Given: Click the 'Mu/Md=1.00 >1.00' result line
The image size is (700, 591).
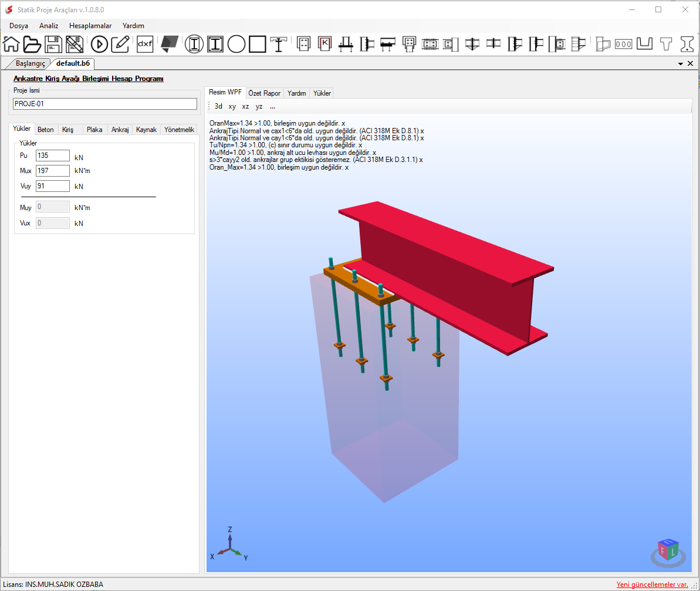Looking at the screenshot, I should [x=293, y=153].
